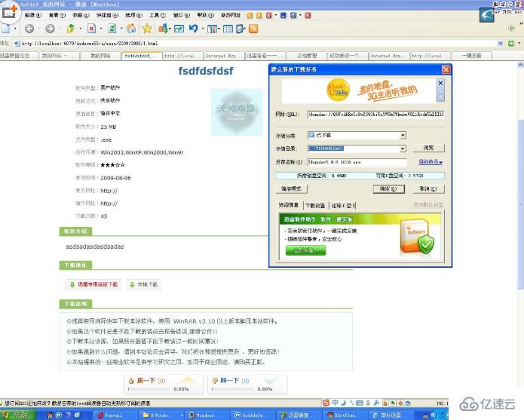Click the colorful bars toolbar icon left of Undo

coord(163,29)
